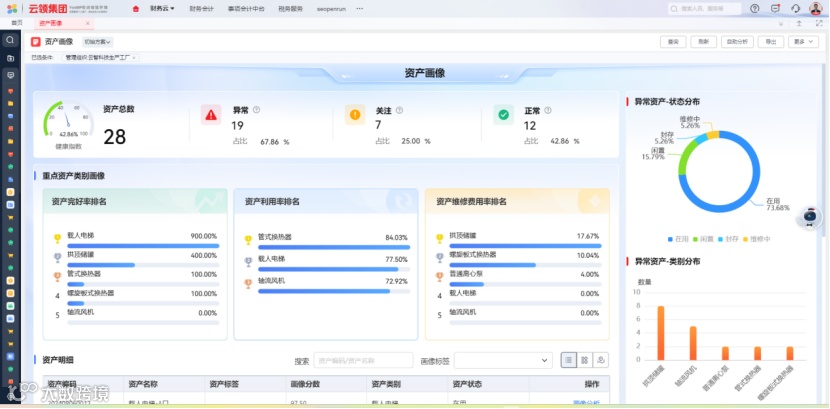The height and width of the screenshot is (409, 830).
Task: Click 拱顶储罐 in maintenance cost ranking
Action: (x=463, y=235)
